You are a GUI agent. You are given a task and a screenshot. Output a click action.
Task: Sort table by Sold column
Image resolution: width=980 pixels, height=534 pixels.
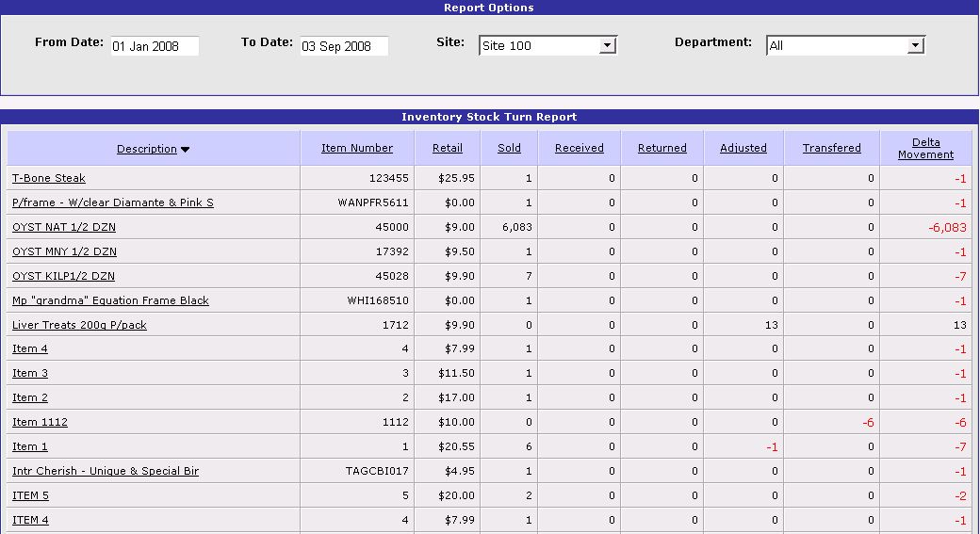click(x=509, y=149)
